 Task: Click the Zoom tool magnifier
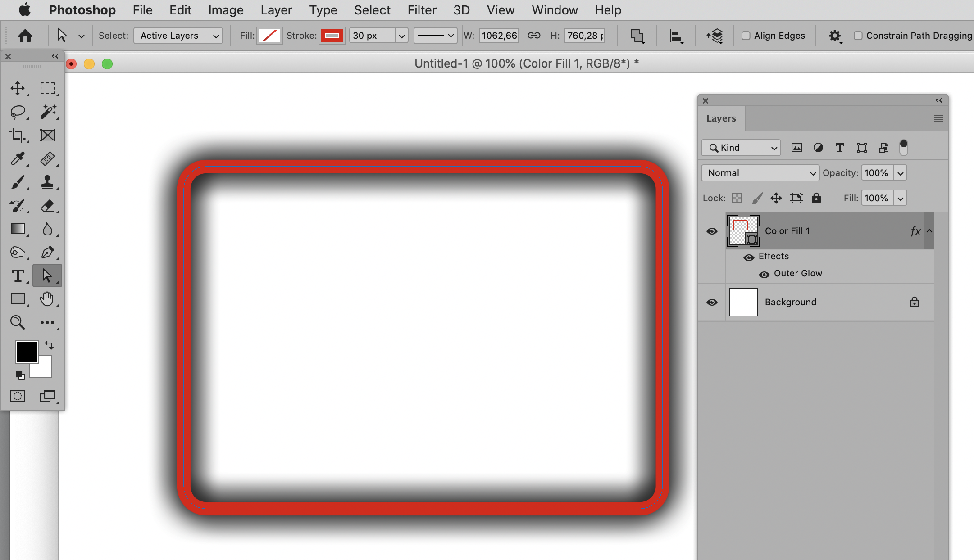coord(18,322)
